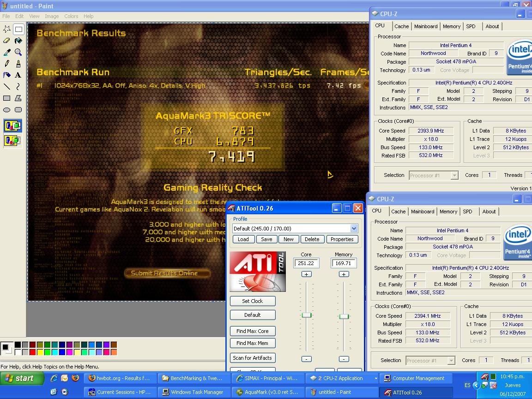Screen dimensions: 532x399
Task: Activate the Airbrush spray tool
Action: point(7,75)
